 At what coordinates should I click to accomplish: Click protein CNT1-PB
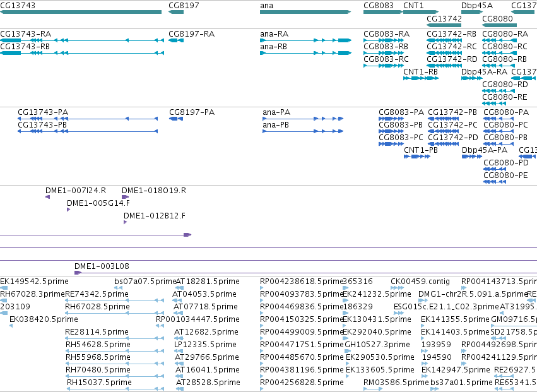coord(417,157)
